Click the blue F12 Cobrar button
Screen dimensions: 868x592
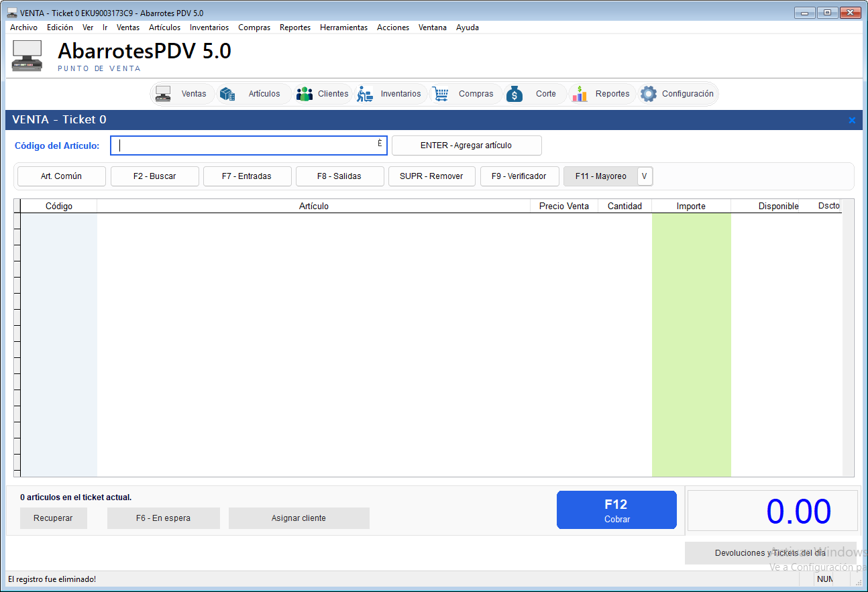click(x=616, y=510)
